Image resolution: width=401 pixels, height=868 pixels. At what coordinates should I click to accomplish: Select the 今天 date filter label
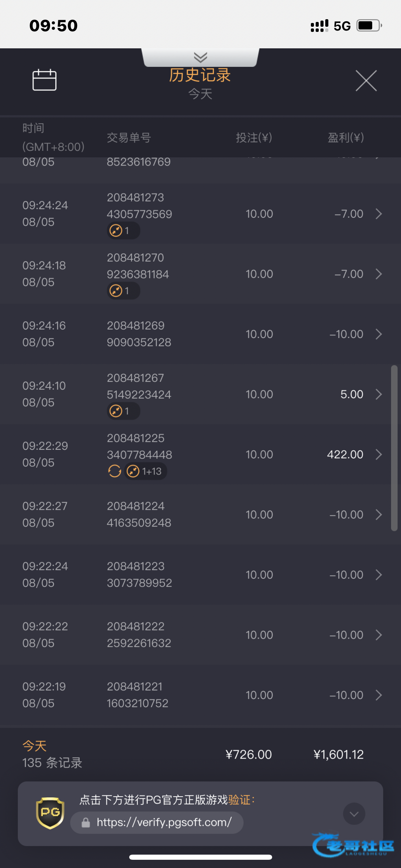coord(200,94)
